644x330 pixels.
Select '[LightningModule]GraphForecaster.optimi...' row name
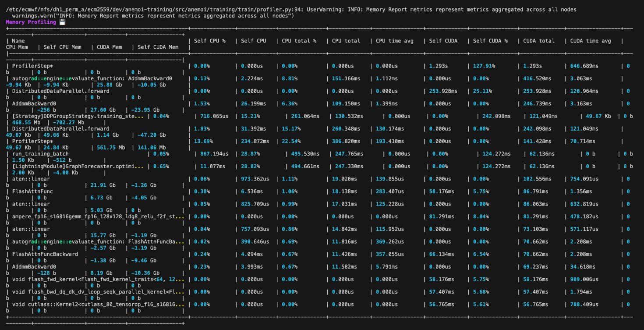tap(78, 167)
